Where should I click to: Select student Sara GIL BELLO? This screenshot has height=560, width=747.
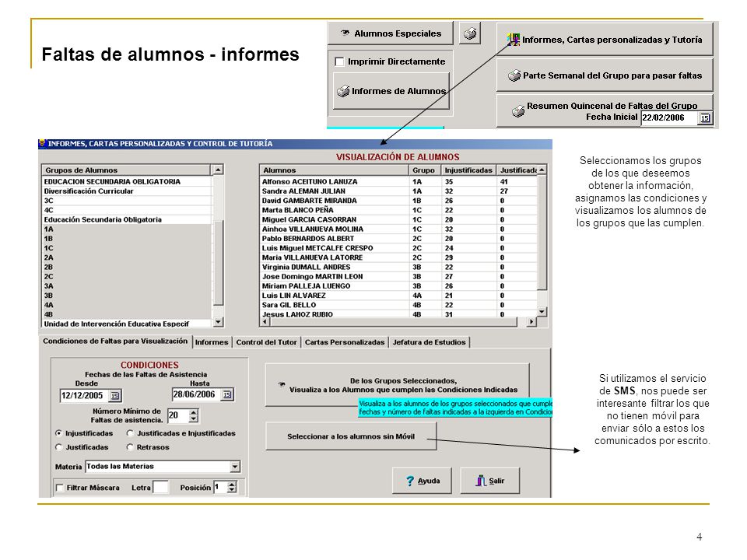398,305
